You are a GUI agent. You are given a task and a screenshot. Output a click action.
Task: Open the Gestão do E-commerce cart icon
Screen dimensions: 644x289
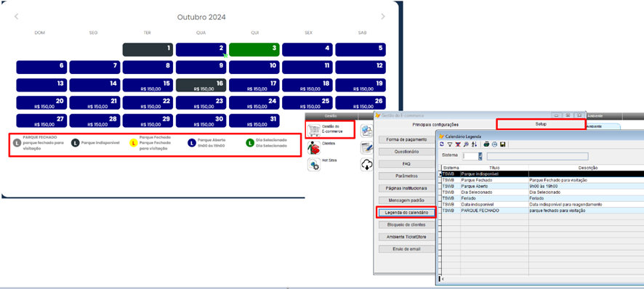314,130
